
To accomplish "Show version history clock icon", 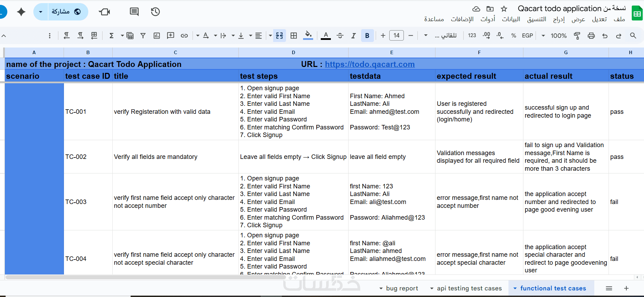I will (x=155, y=12).
